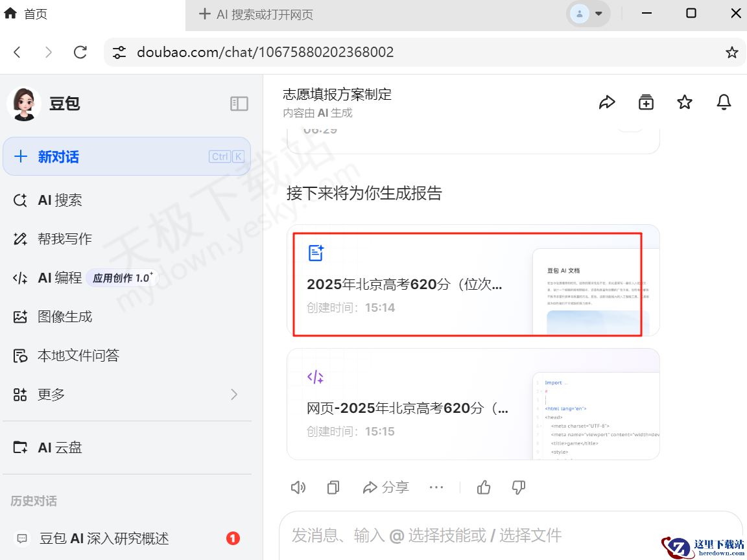This screenshot has width=747, height=560.
Task: Click the message input field 发消息
Action: [x=511, y=535]
